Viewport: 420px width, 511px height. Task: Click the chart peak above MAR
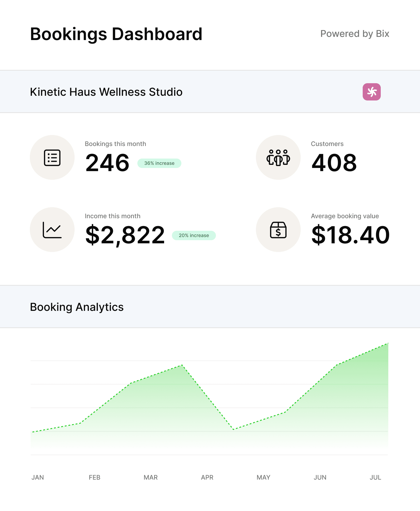click(182, 364)
